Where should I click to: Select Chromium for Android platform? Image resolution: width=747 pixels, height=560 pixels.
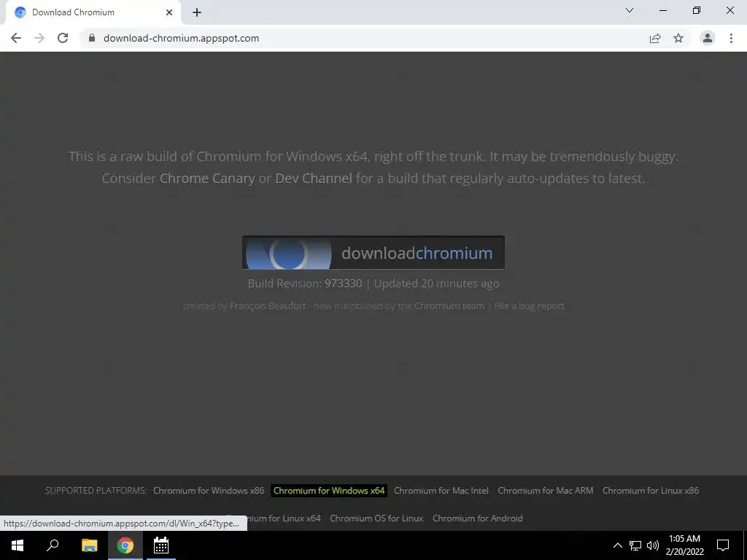pyautogui.click(x=477, y=518)
